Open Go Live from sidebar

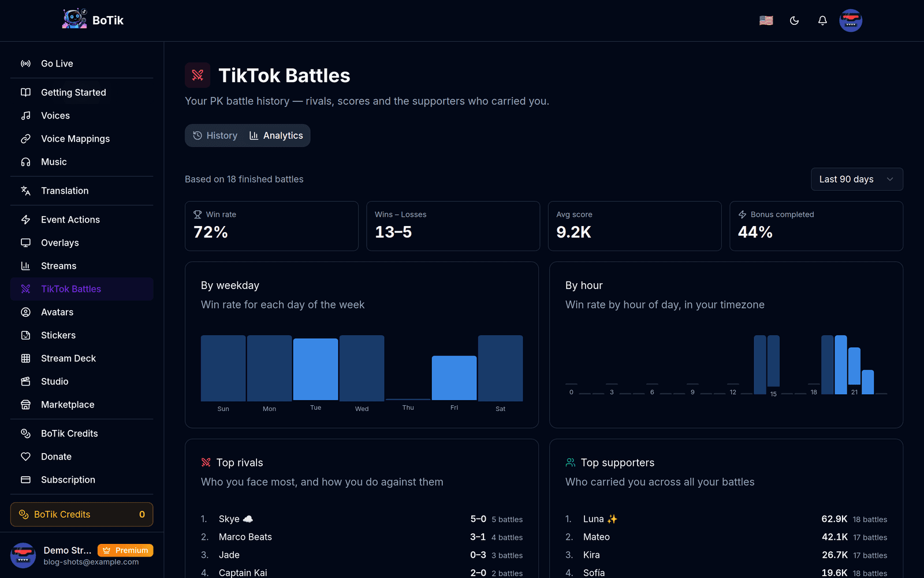tap(82, 64)
